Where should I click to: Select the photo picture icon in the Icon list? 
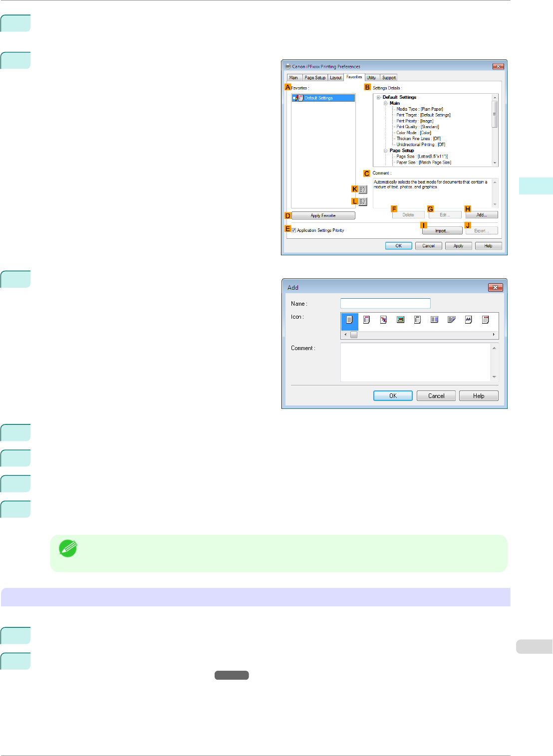(400, 320)
